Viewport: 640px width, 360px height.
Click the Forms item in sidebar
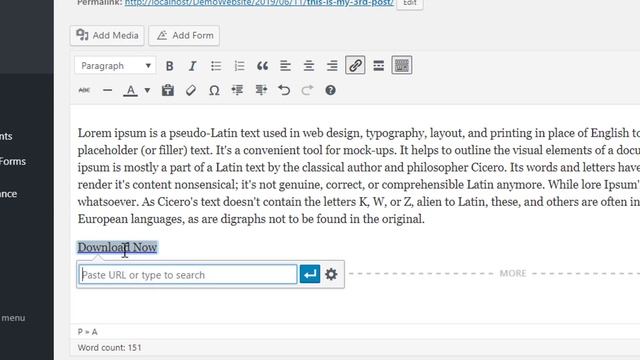click(13, 162)
